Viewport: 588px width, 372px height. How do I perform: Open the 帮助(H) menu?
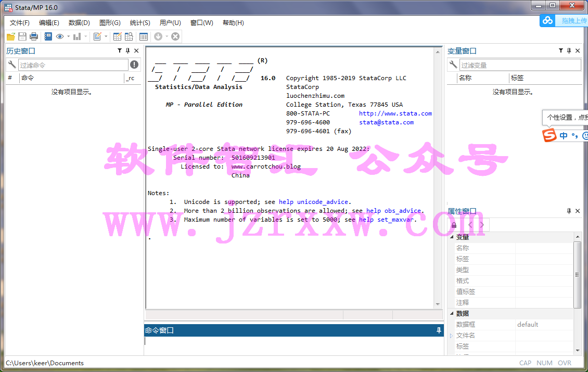click(x=233, y=23)
